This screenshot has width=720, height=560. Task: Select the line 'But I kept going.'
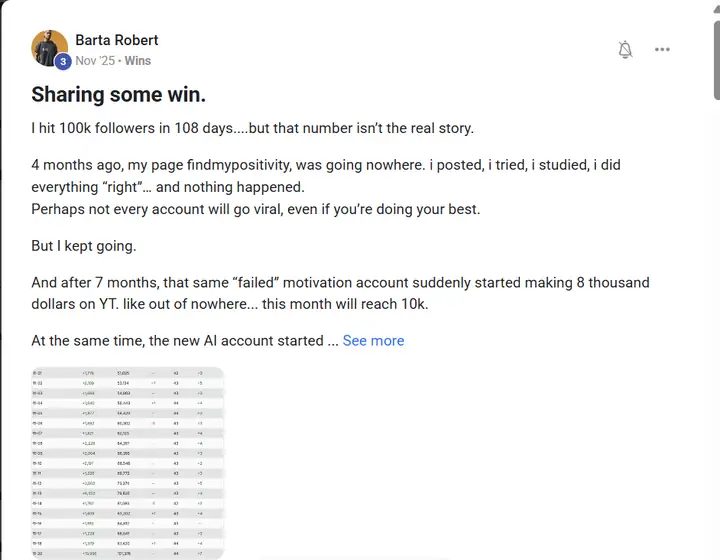click(x=84, y=246)
